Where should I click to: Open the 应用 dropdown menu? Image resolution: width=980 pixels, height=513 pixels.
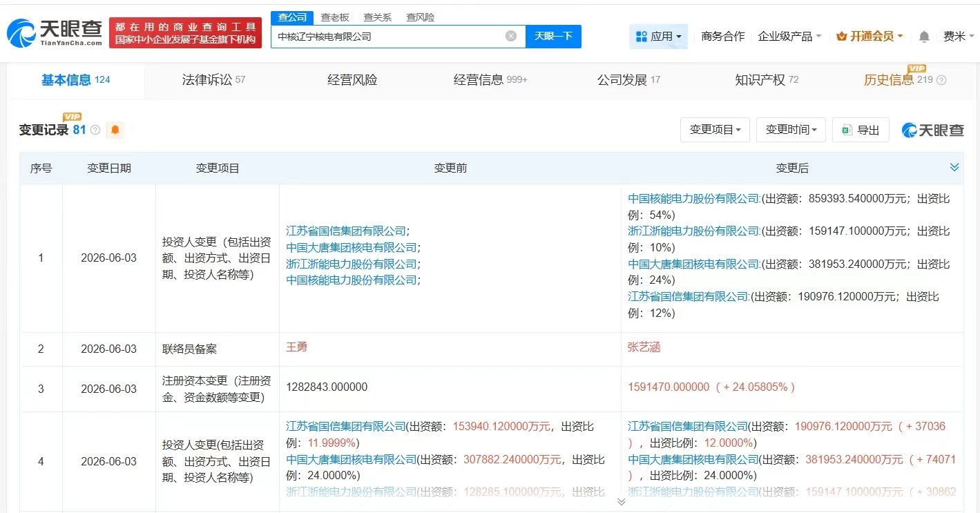point(658,37)
